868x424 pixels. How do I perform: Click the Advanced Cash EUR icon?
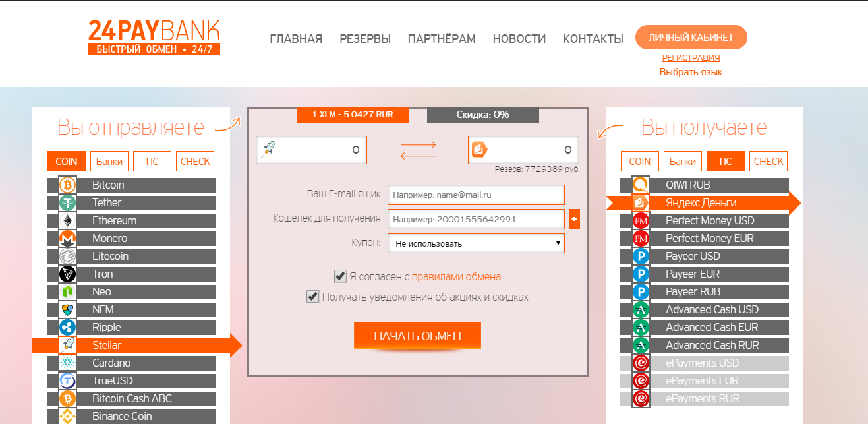641,328
